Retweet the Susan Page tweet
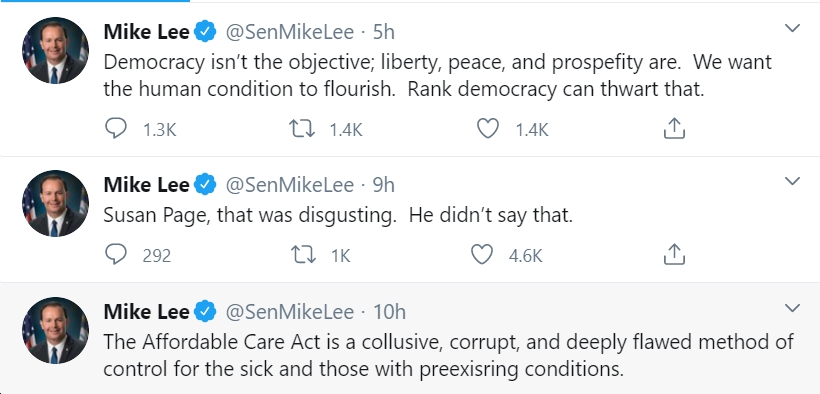Viewport: 820px width, 394px height. coord(303,255)
